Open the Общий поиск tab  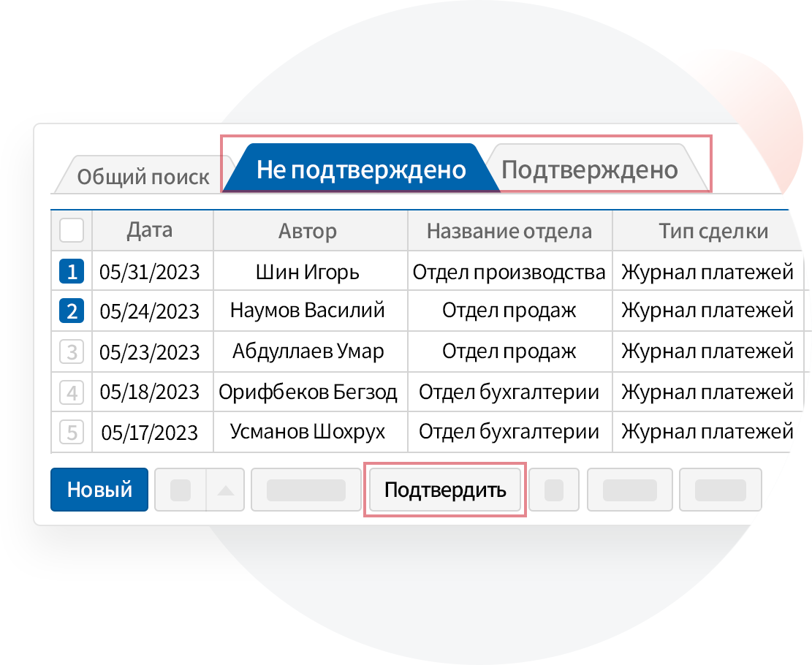pos(143,177)
